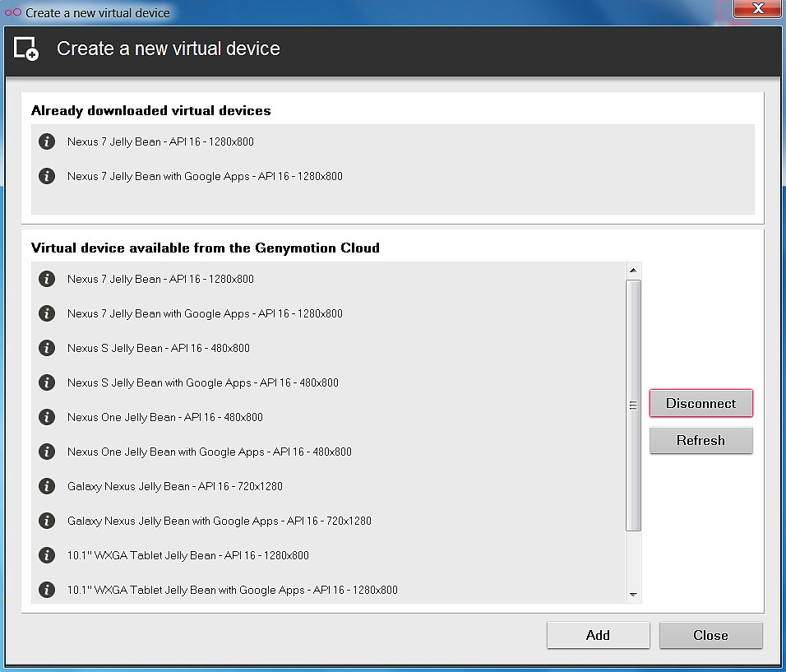The height and width of the screenshot is (672, 786).
Task: Click info icon beside Nexus One Jelly Bean
Action: point(47,417)
